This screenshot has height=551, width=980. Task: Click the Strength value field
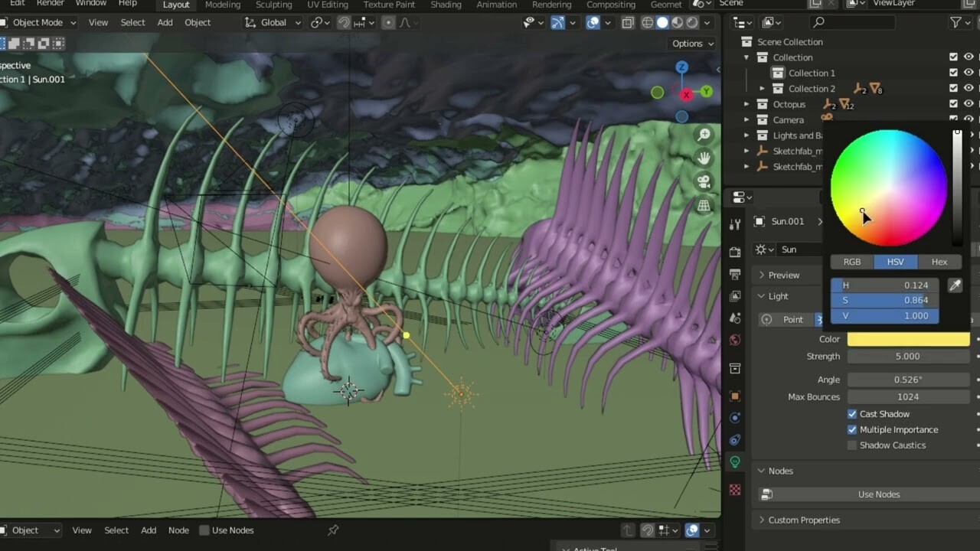[x=908, y=357]
